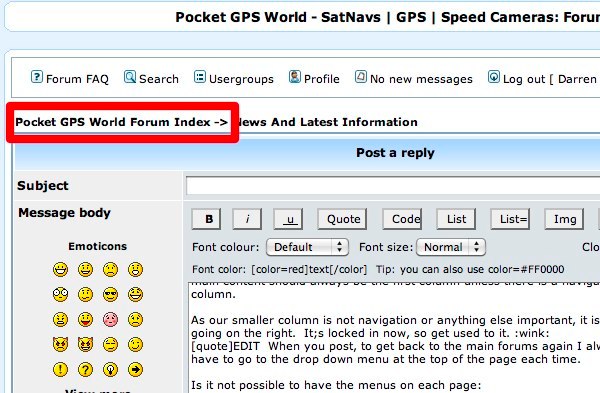
Task: Click the Search magnifier icon
Action: click(x=130, y=77)
